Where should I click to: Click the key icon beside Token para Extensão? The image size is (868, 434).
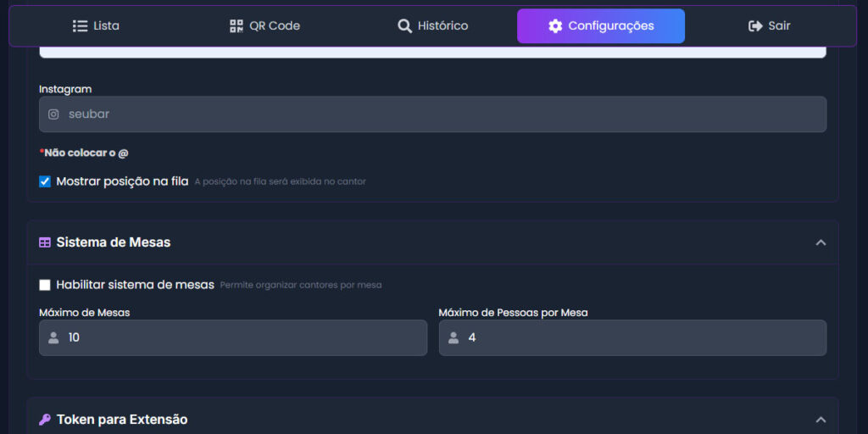[45, 420]
